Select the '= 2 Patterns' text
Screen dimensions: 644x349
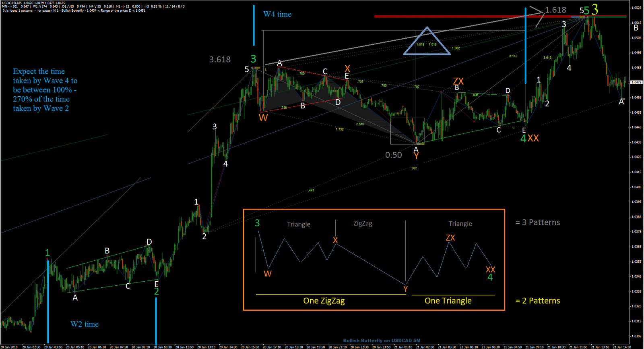pos(538,301)
